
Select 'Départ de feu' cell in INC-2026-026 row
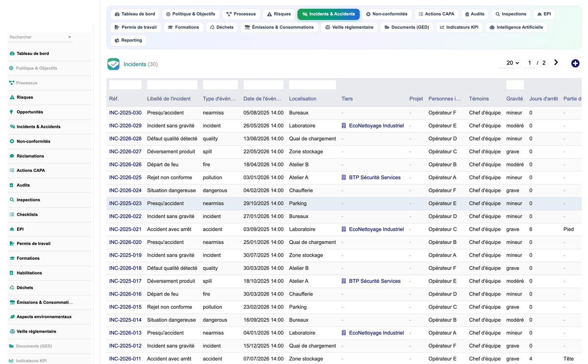tap(162, 165)
